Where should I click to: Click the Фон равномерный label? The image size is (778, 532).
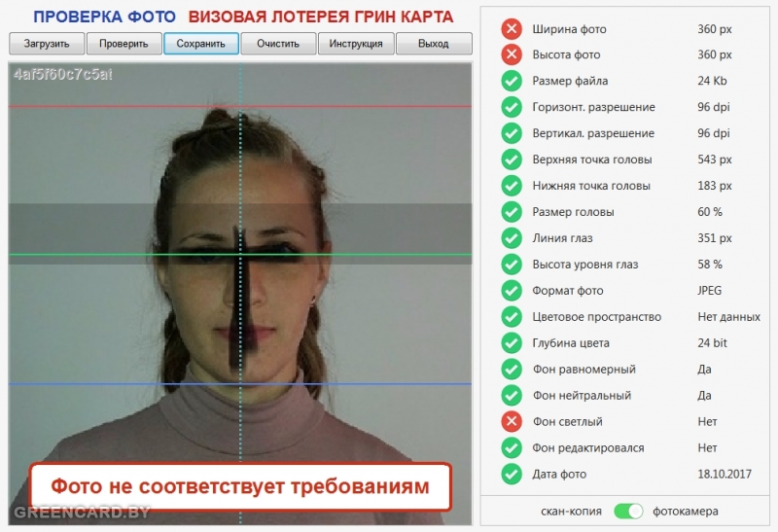584,370
